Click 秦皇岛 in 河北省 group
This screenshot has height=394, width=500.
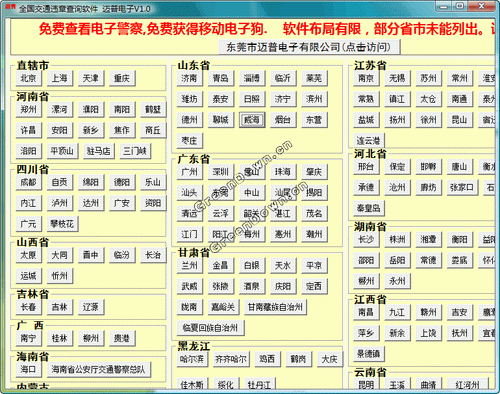point(368,208)
